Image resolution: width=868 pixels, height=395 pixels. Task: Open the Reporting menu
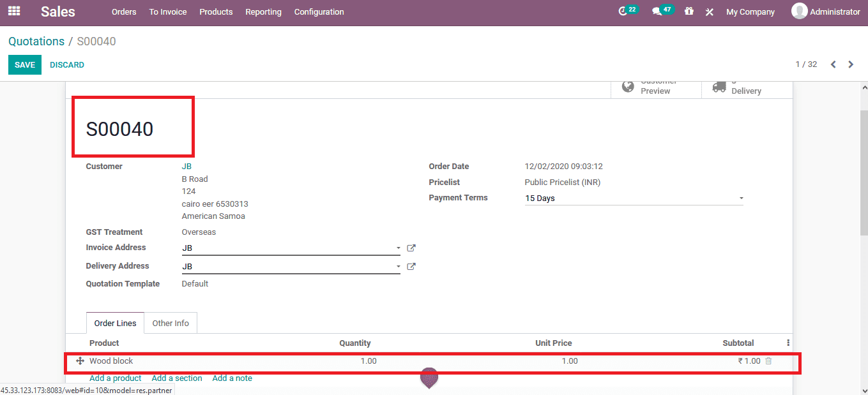pos(263,12)
